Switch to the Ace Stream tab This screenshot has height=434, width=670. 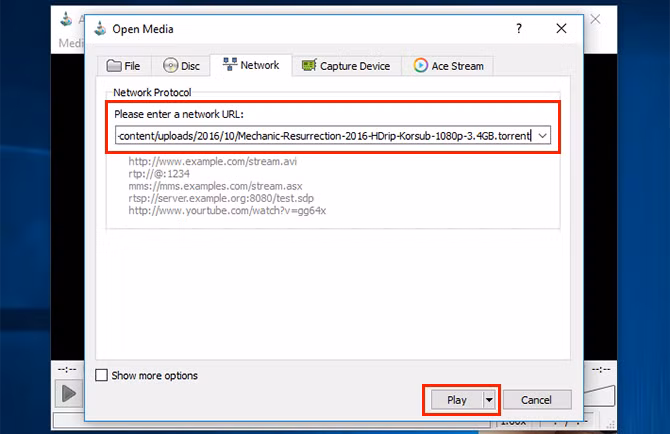pyautogui.click(x=448, y=66)
